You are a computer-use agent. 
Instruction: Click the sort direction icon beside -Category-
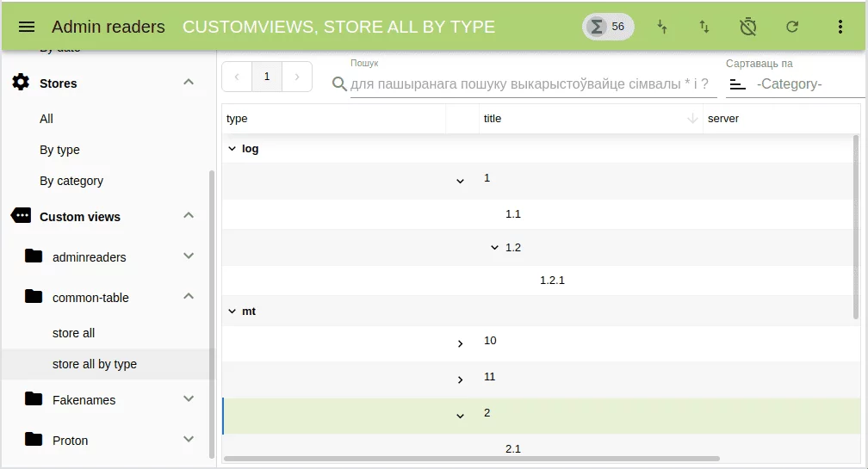(x=737, y=84)
